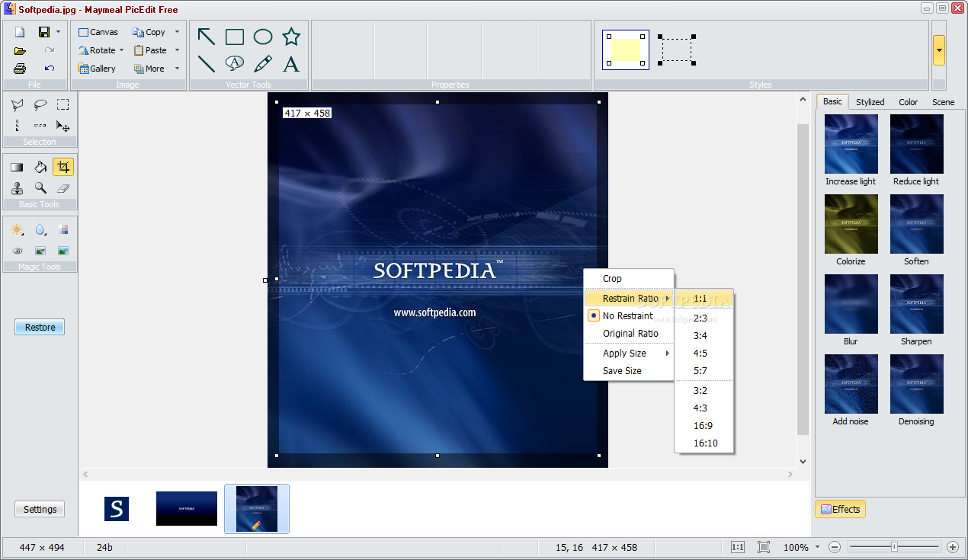Click the zoom out minus button

[835, 547]
